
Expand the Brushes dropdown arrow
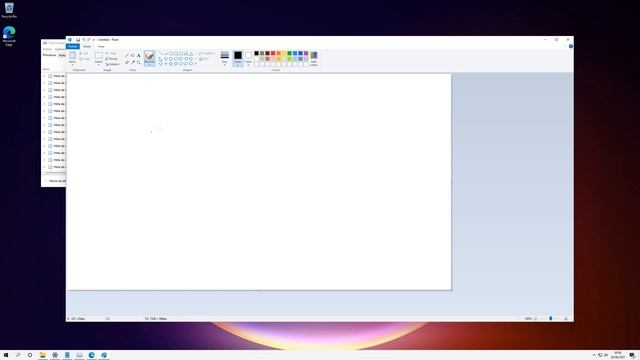pos(149,64)
